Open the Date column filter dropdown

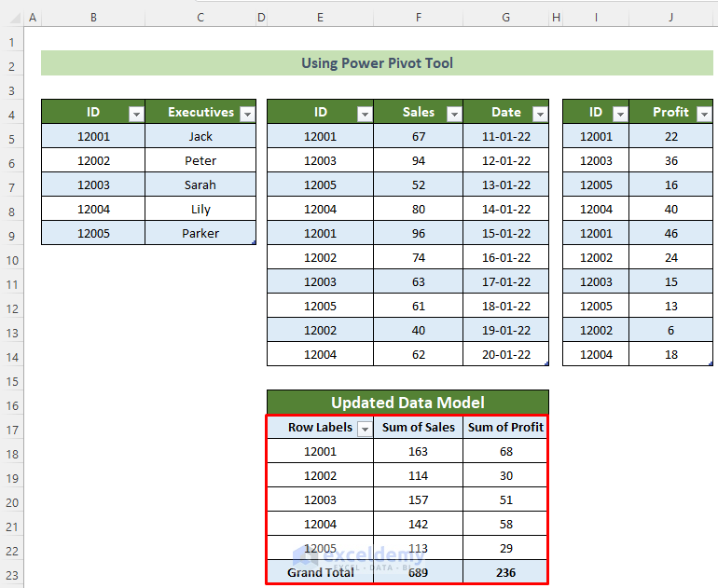tap(540, 114)
